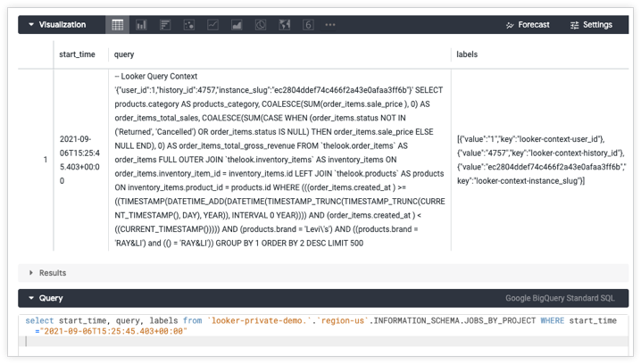
Task: Choose the Bar chart visualization icon
Action: point(165,25)
